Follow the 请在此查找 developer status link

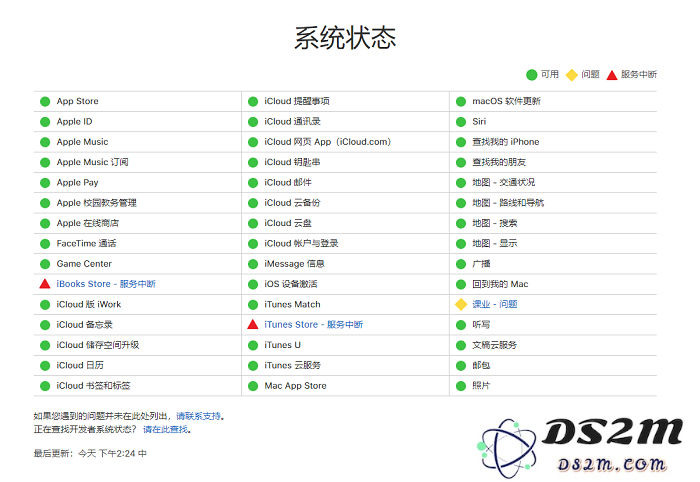click(x=165, y=429)
